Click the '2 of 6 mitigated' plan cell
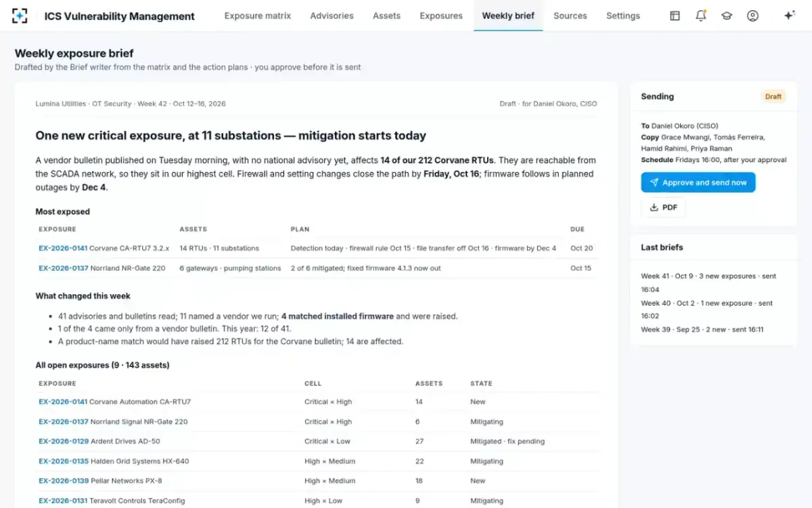The image size is (812, 508). pos(365,268)
